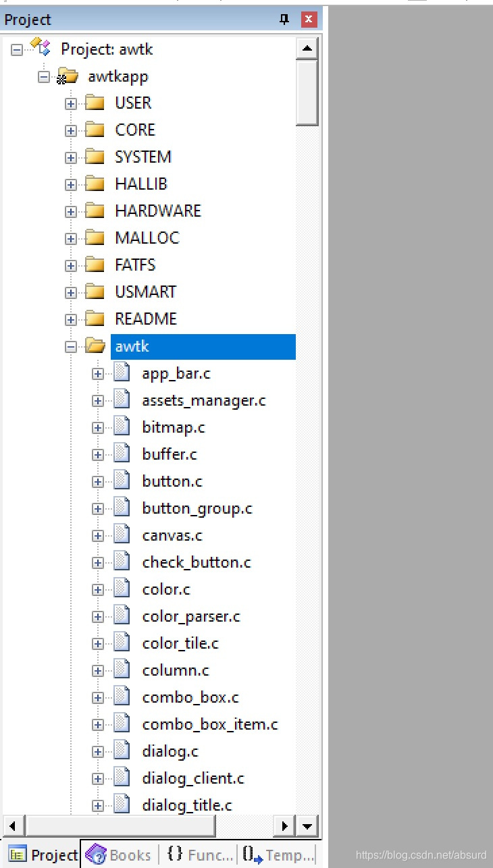Select the color_parser.c file

191,616
